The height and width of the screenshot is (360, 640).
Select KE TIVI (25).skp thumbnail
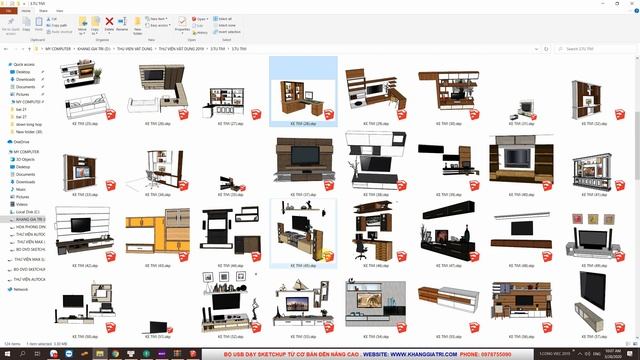[x=85, y=92]
